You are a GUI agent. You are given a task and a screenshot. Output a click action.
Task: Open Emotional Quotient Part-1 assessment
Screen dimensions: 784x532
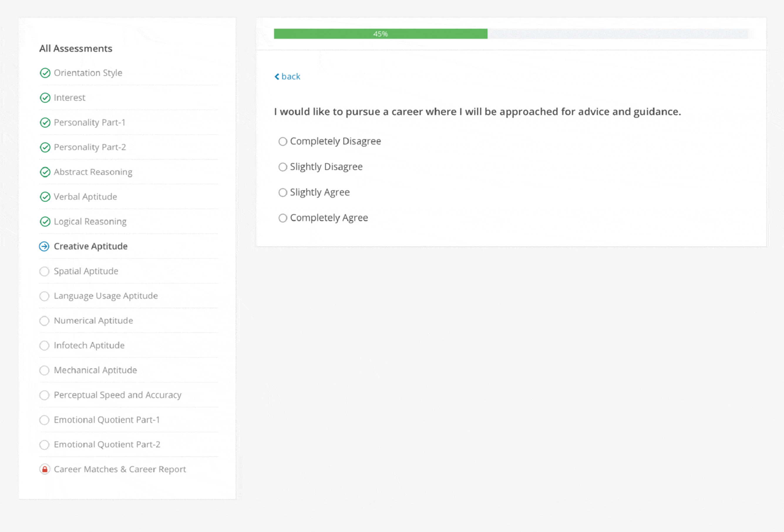click(107, 420)
